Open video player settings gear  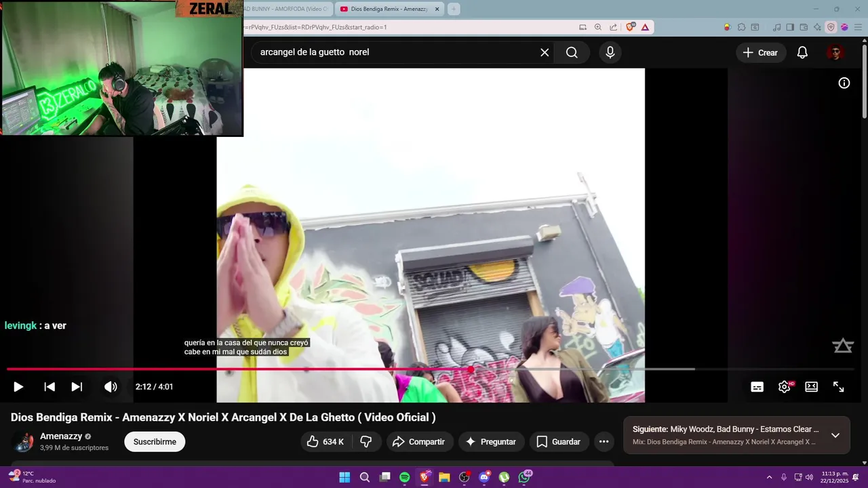coord(785,387)
